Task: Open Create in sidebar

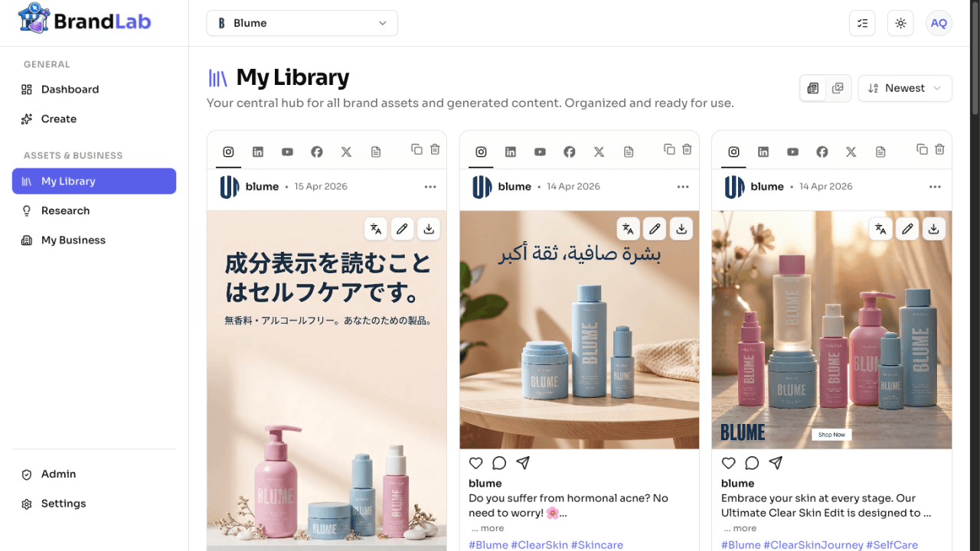Action: tap(94, 119)
